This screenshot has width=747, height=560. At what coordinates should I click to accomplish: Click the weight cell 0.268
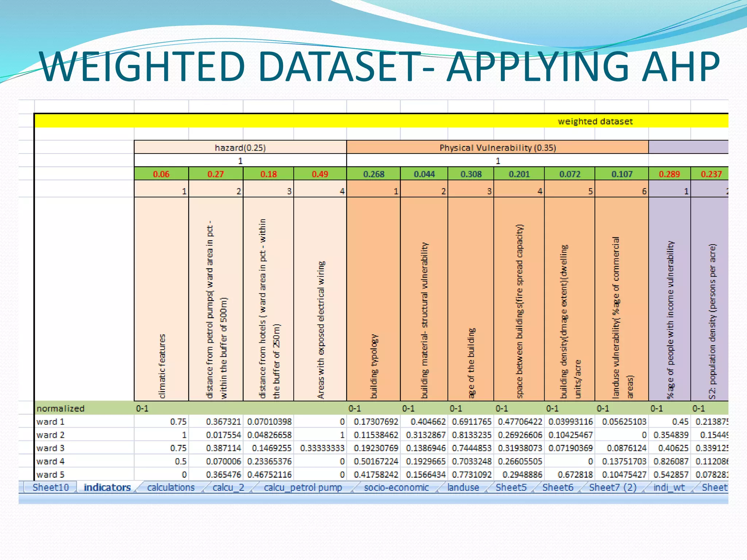[x=373, y=174]
